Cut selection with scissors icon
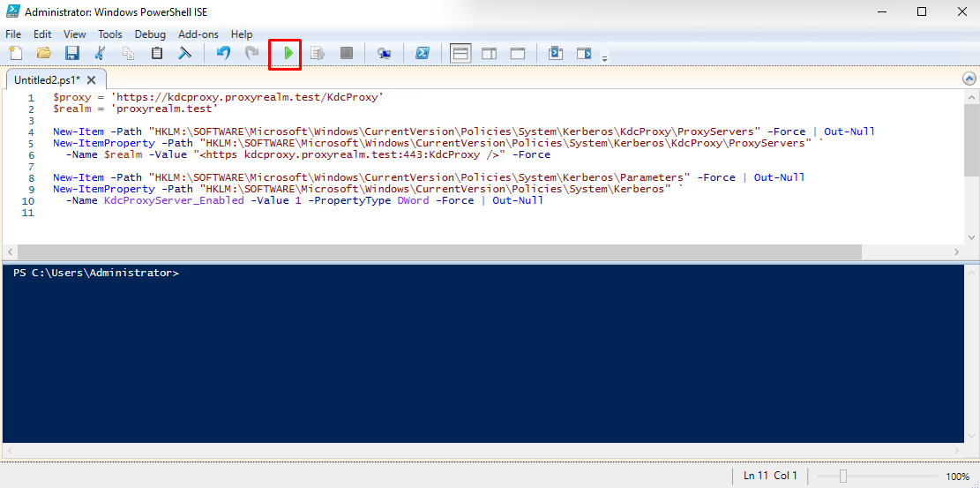This screenshot has width=980, height=488. pos(100,53)
